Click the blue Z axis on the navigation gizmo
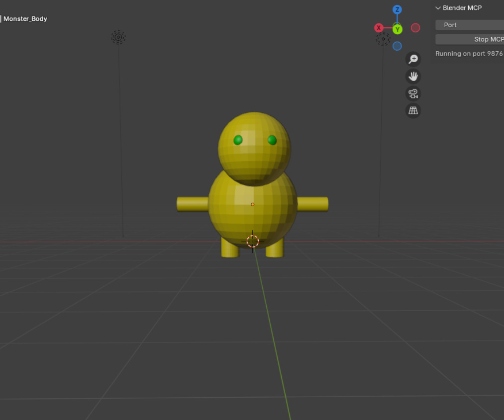The width and height of the screenshot is (504, 420). [x=397, y=10]
